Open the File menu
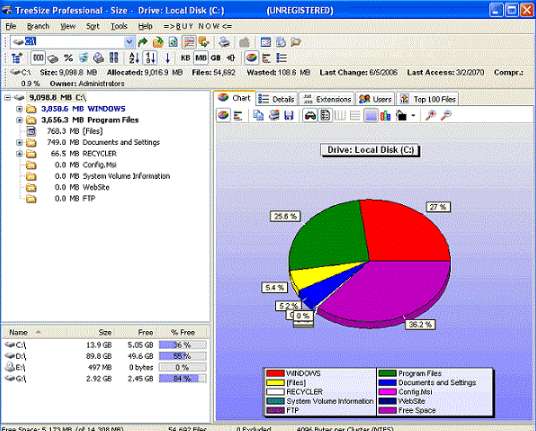Screen dimensions: 536x431 pyautogui.click(x=11, y=26)
